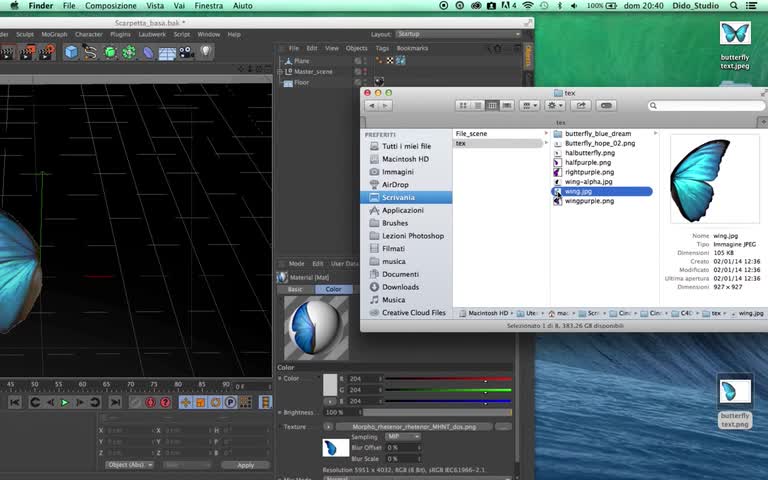Image resolution: width=768 pixels, height=480 pixels.
Task: Switch to material Basic tab
Action: (295, 289)
